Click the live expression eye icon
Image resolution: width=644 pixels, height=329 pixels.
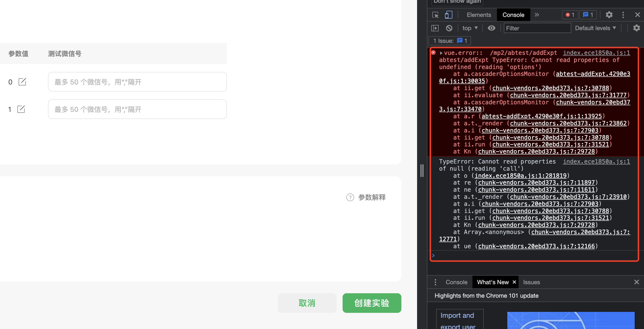pyautogui.click(x=491, y=28)
